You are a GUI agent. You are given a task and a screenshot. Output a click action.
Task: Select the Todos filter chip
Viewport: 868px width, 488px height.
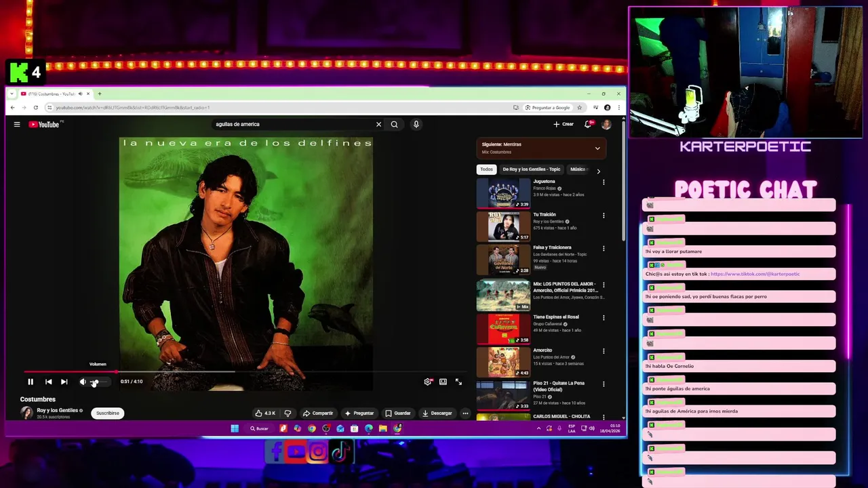pyautogui.click(x=486, y=169)
